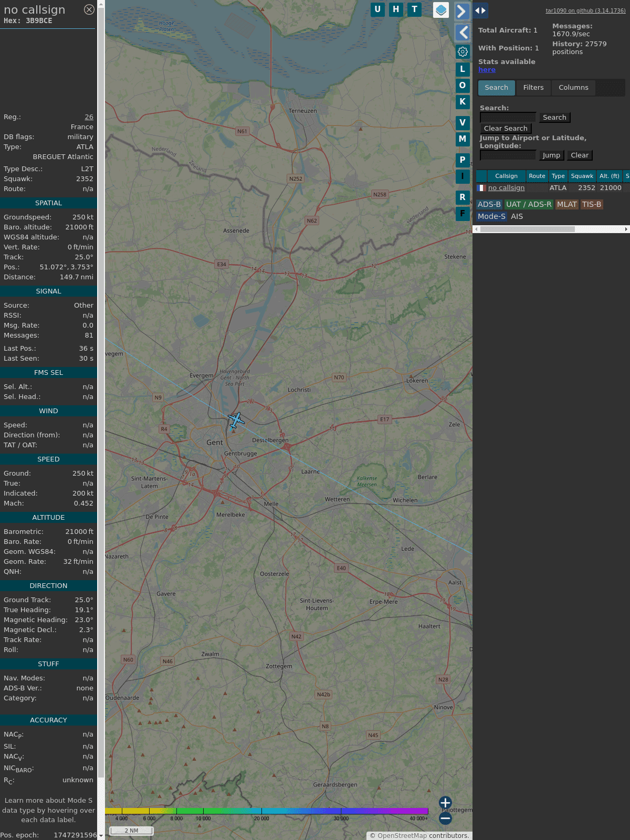Toggle the L labels button

(x=463, y=69)
